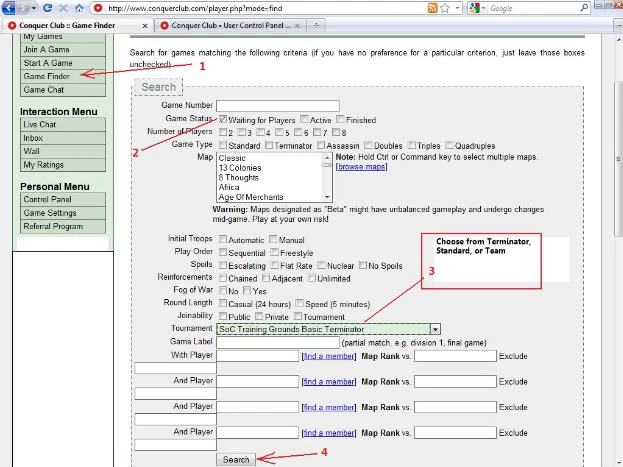Click the Game Number input field

tap(278, 106)
